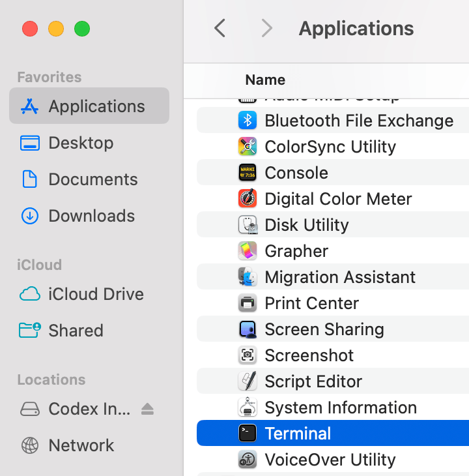This screenshot has width=469, height=476.
Task: Sort by the Name column header
Action: pos(265,80)
